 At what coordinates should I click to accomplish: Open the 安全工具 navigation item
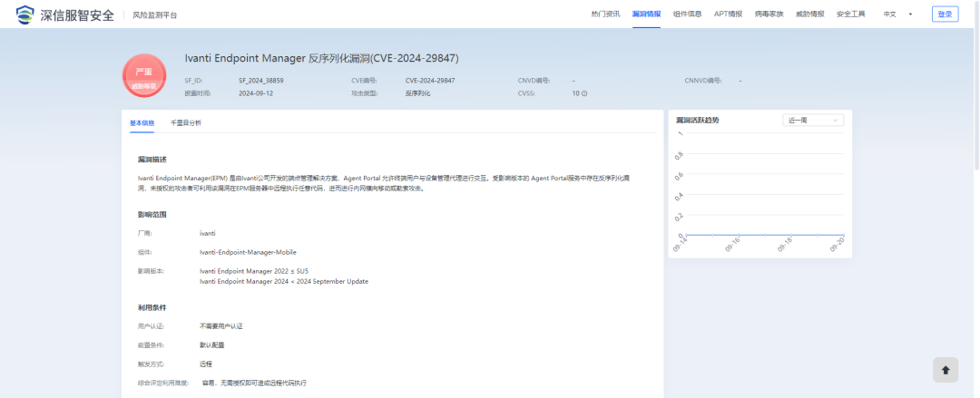[x=850, y=15]
